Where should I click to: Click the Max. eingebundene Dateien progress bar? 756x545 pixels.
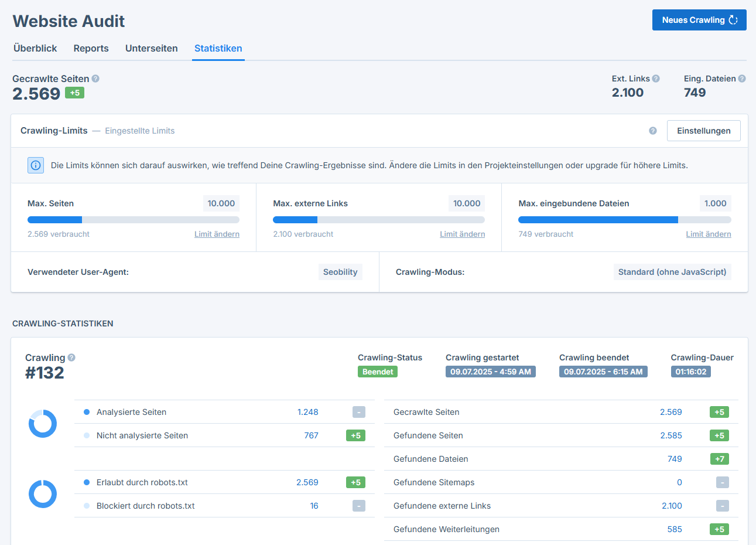625,220
